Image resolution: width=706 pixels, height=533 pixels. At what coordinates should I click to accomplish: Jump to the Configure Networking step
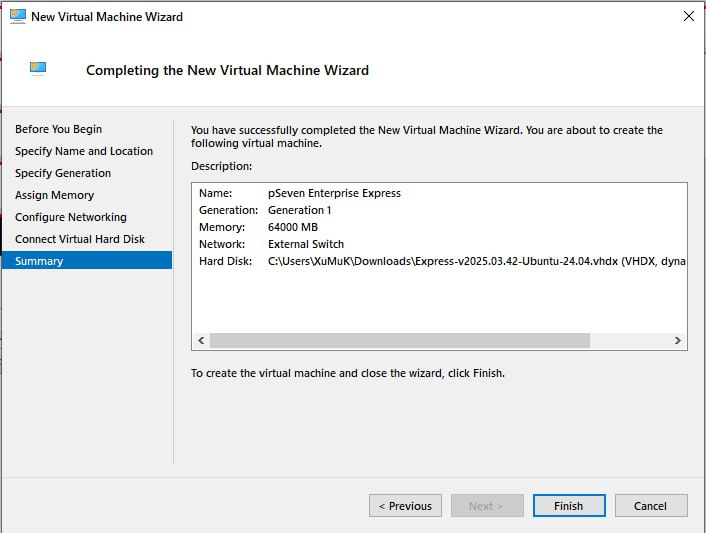pyautogui.click(x=71, y=217)
